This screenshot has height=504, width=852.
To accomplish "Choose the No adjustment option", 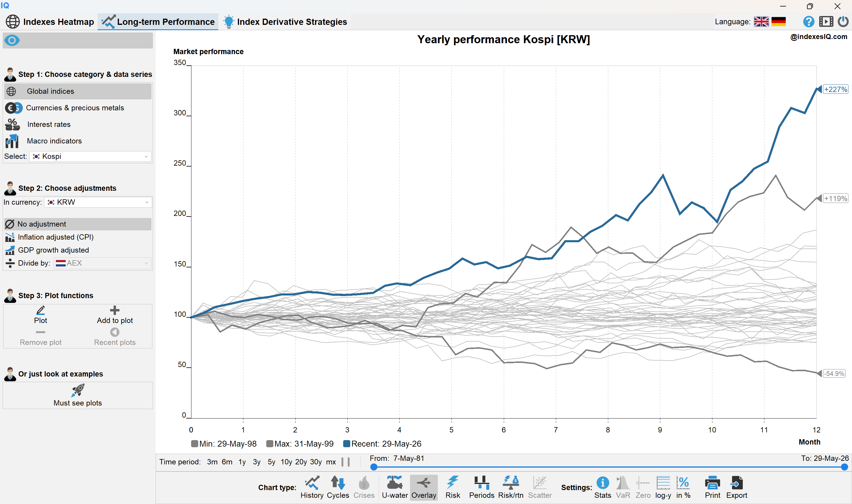I will [78, 224].
